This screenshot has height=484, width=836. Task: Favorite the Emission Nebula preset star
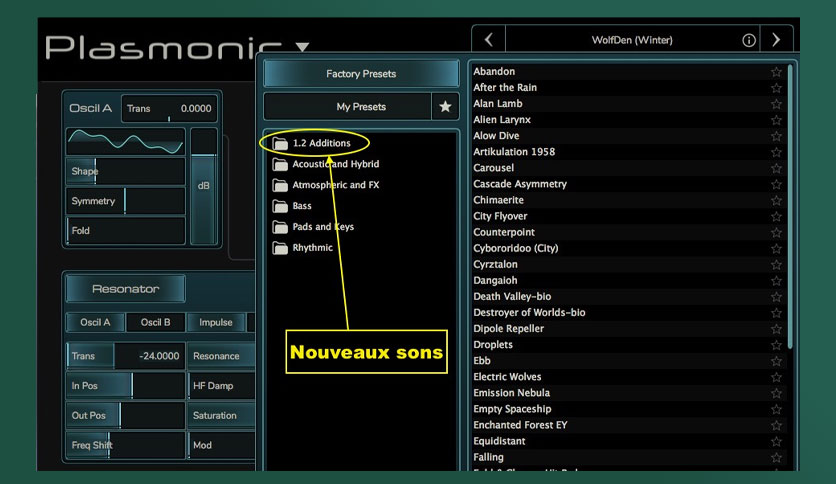776,393
